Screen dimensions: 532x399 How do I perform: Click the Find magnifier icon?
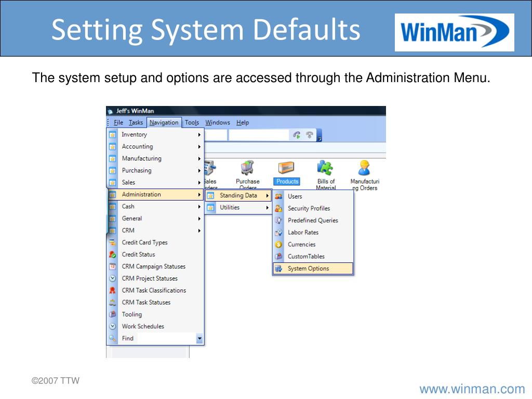(113, 338)
